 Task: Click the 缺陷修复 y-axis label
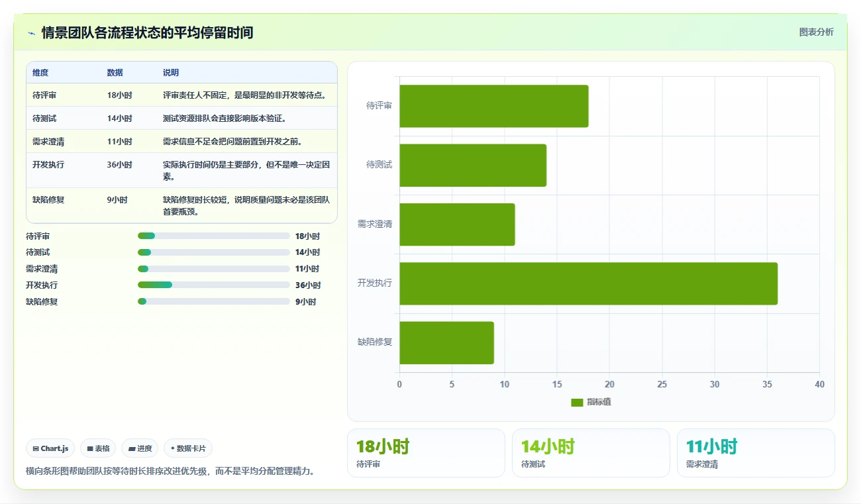click(375, 342)
